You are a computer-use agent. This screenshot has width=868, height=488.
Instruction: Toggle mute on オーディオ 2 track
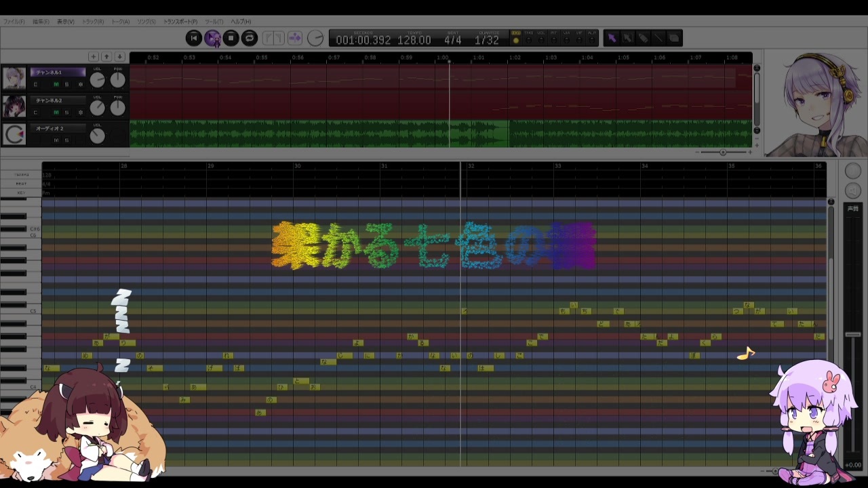tap(56, 140)
